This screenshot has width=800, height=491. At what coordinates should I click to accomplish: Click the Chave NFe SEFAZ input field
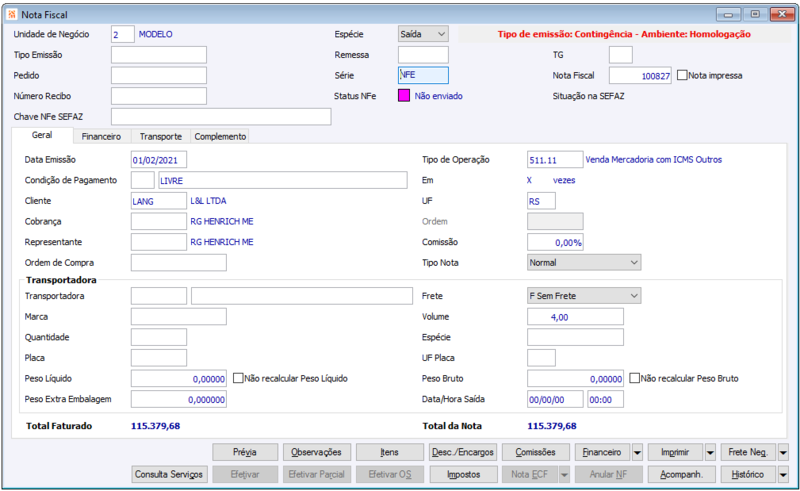click(221, 116)
